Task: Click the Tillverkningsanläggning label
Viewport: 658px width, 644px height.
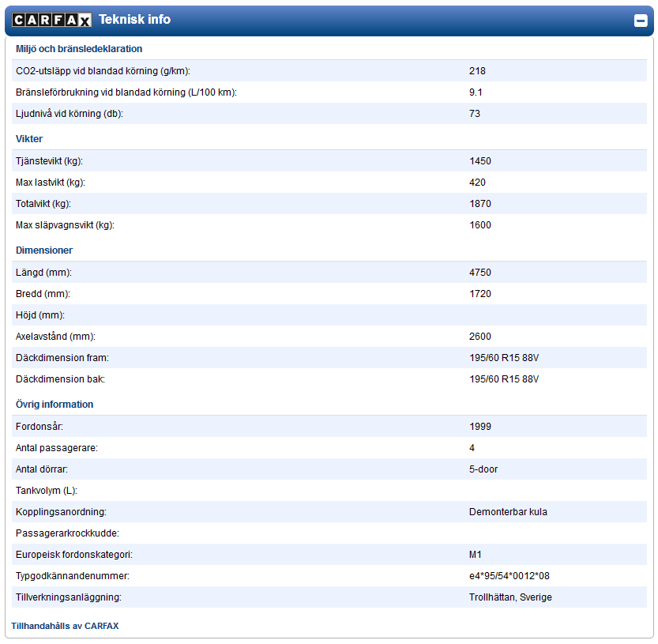Action: click(x=69, y=598)
